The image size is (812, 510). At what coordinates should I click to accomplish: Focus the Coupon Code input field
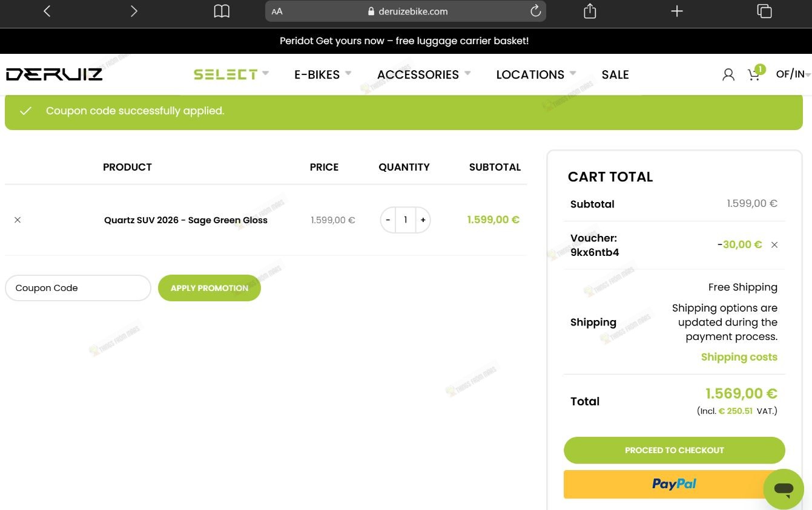tap(78, 288)
